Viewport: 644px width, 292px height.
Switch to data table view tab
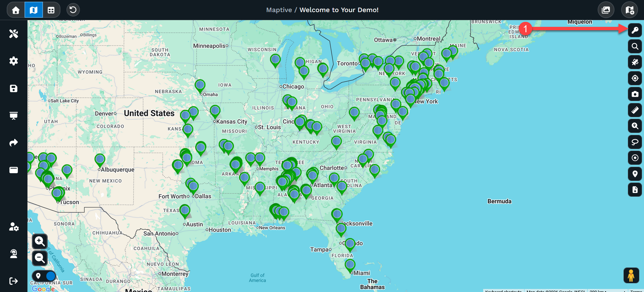(51, 10)
